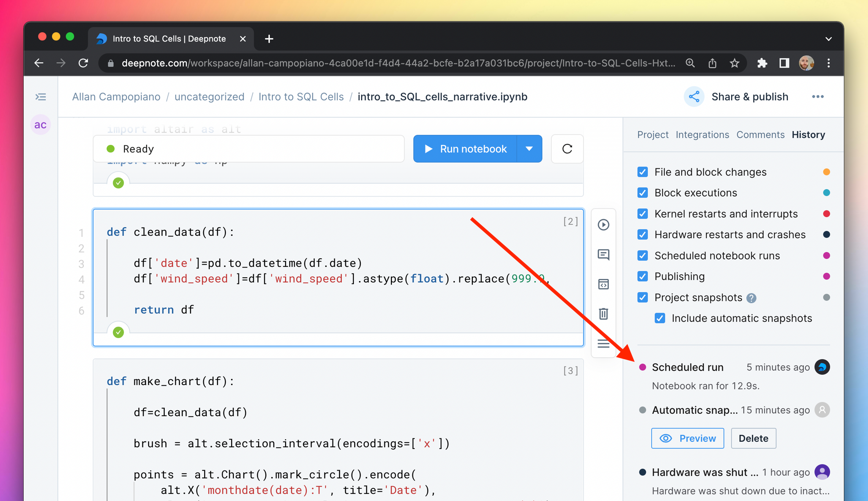View site security lock info
The image size is (868, 501).
(111, 63)
